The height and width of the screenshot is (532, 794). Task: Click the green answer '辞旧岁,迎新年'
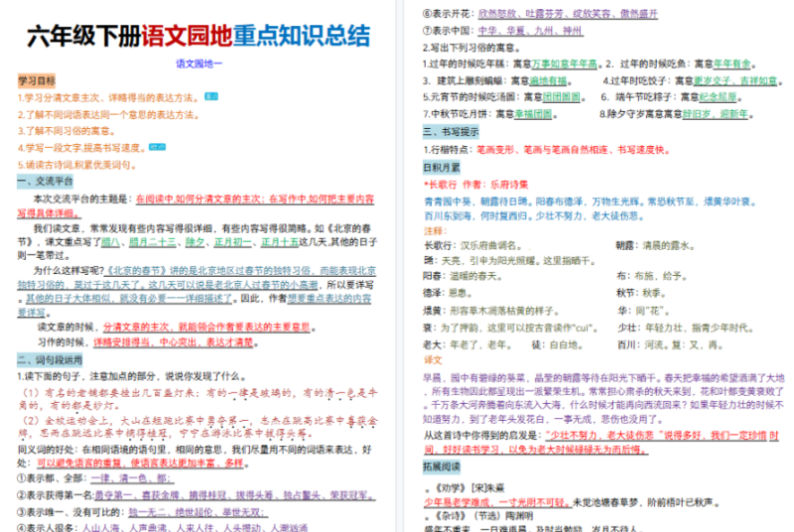715,114
